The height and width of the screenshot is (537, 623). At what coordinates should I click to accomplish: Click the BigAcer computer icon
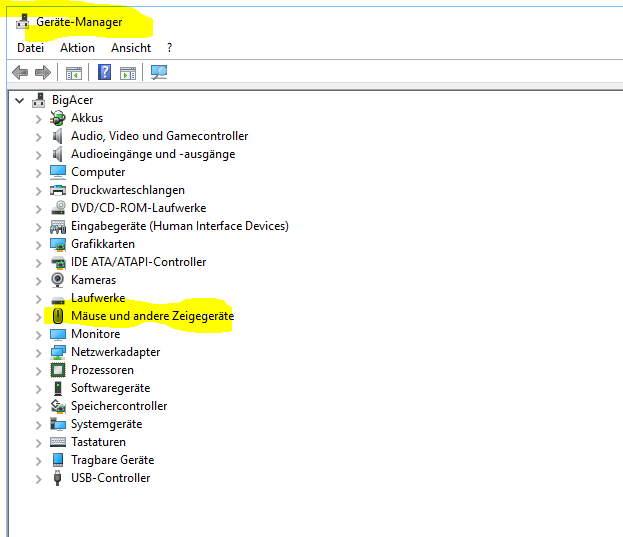[x=39, y=100]
